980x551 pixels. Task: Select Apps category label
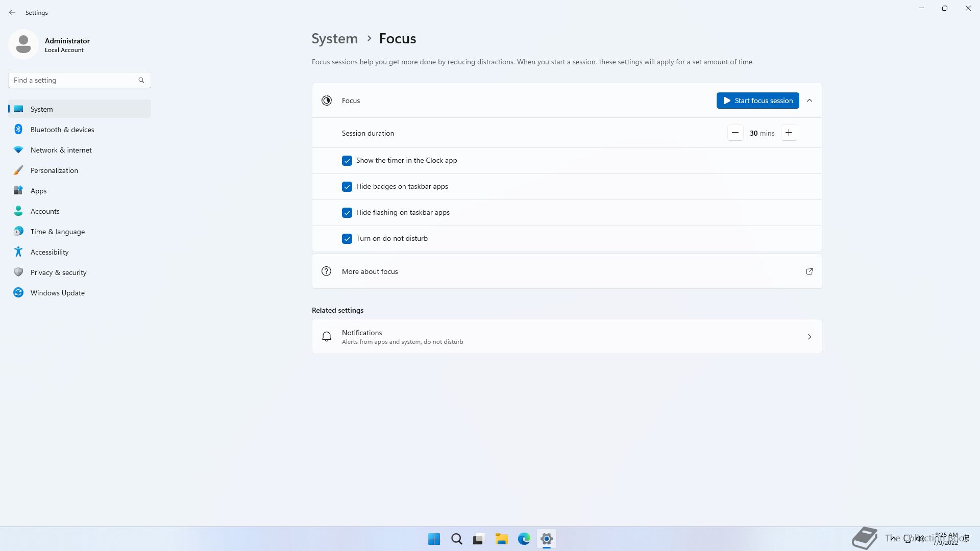click(x=39, y=191)
